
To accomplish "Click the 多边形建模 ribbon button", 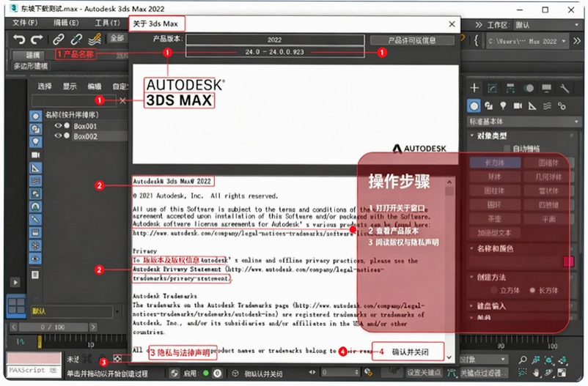I will [30, 66].
